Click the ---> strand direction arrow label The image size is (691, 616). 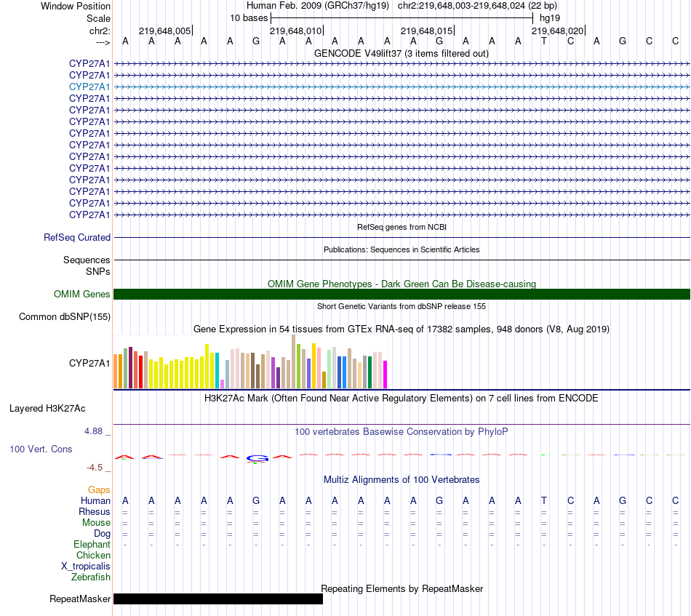[x=103, y=42]
